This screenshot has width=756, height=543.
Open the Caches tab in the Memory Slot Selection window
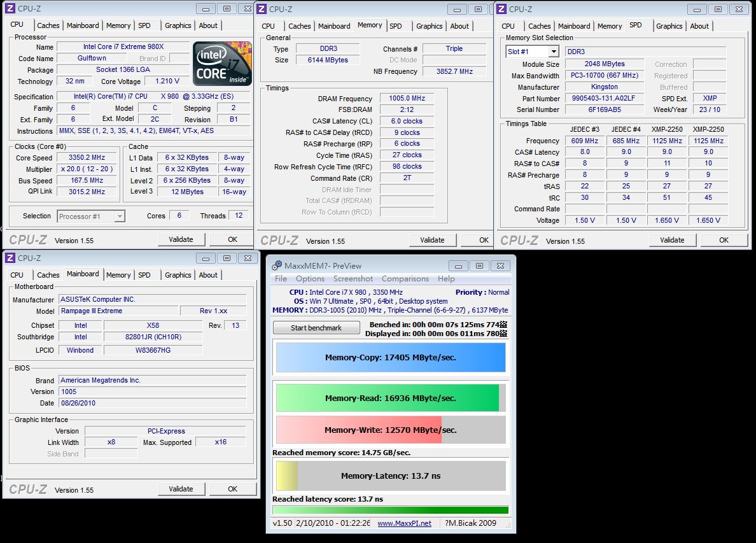[x=540, y=26]
